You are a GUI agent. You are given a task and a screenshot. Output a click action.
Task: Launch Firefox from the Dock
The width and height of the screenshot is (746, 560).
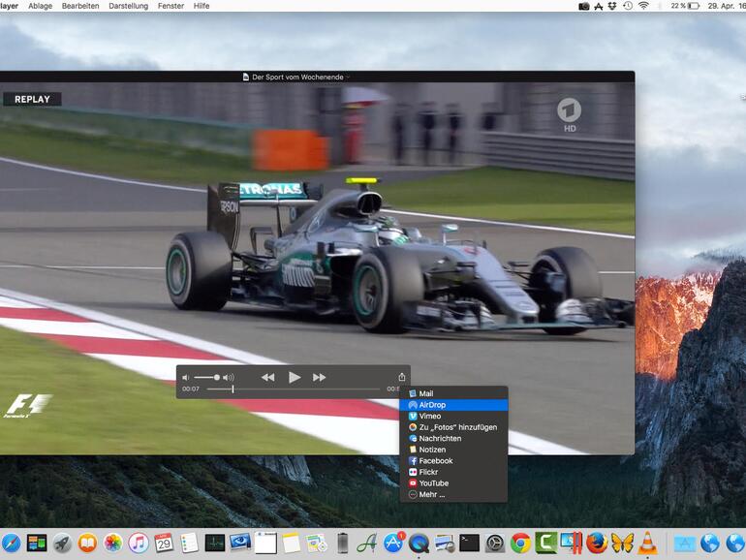pyautogui.click(x=597, y=543)
